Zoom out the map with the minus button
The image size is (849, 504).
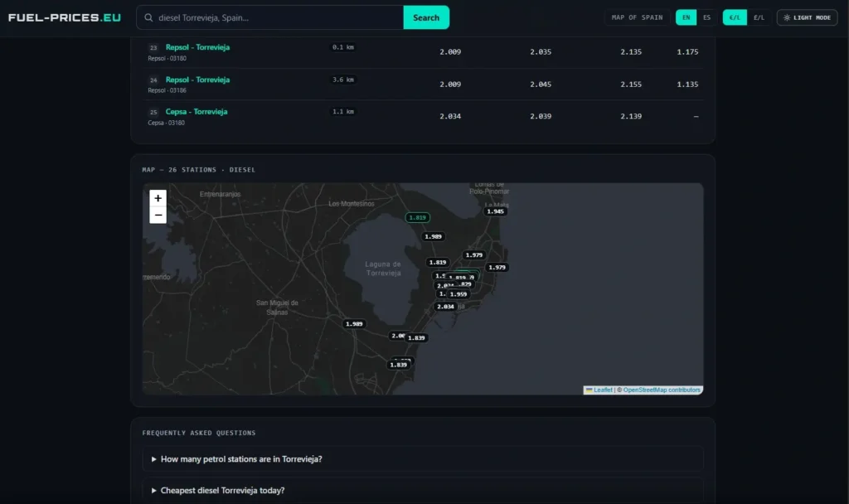tap(158, 215)
